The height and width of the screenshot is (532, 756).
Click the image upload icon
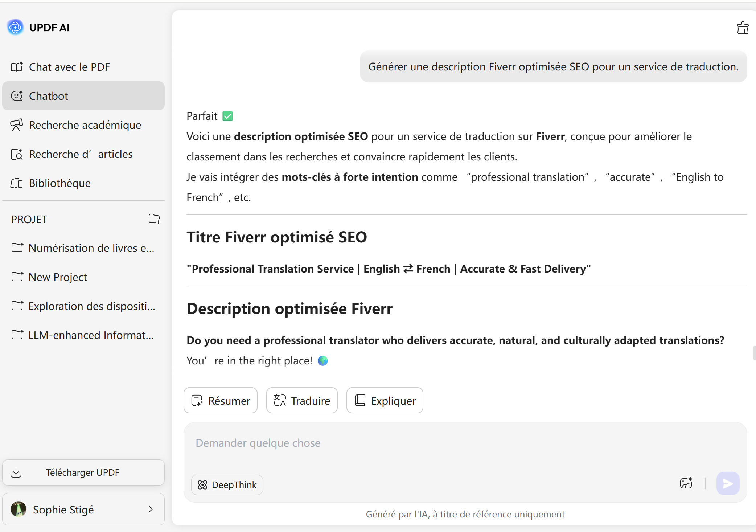[x=686, y=483]
